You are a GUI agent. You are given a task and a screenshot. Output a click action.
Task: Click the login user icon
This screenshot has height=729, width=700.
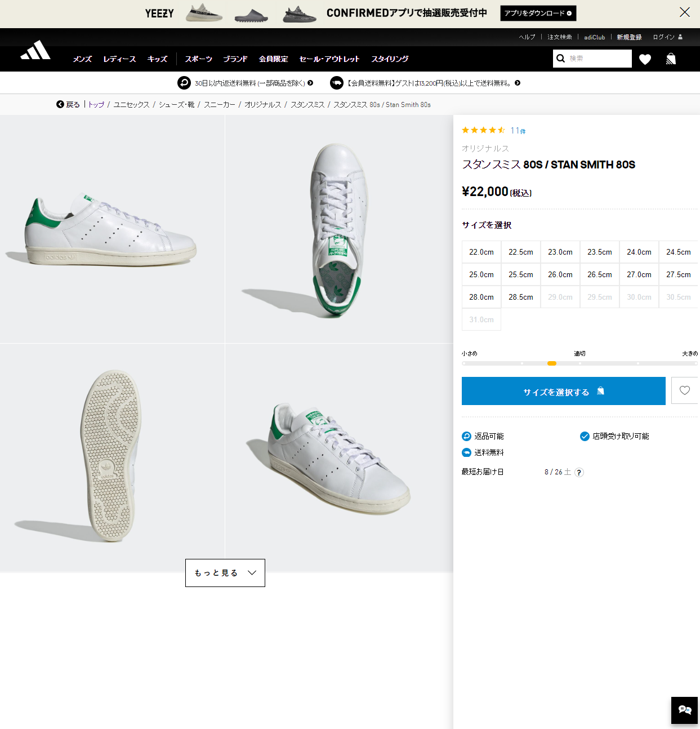680,37
